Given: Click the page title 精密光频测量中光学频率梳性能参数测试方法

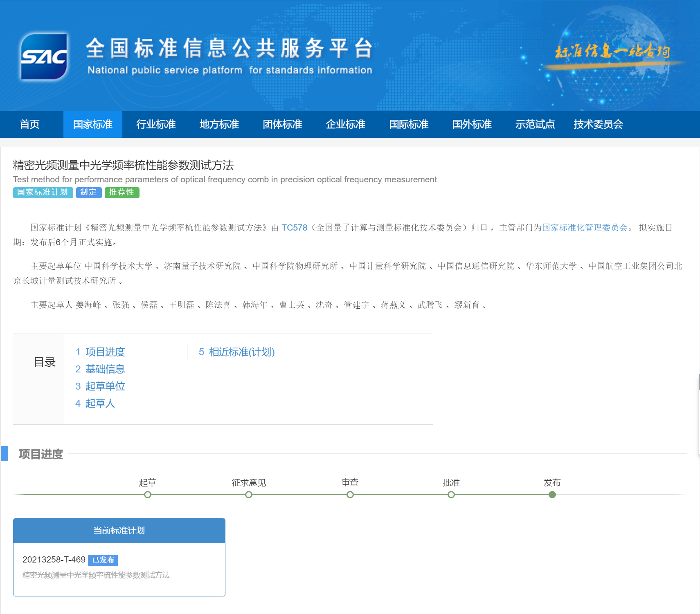Looking at the screenshot, I should [x=123, y=165].
